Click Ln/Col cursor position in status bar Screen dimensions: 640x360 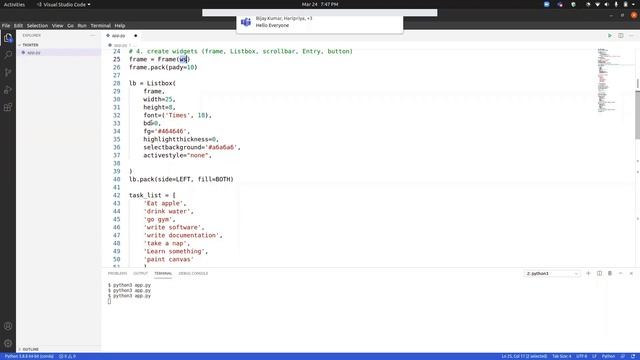pyautogui.click(x=524, y=356)
